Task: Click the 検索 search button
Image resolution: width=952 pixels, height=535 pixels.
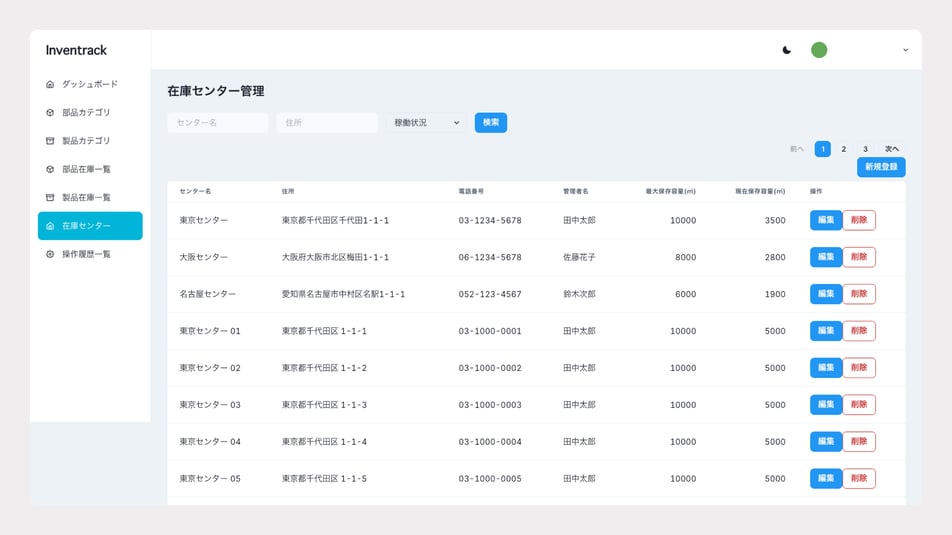Action: tap(491, 123)
